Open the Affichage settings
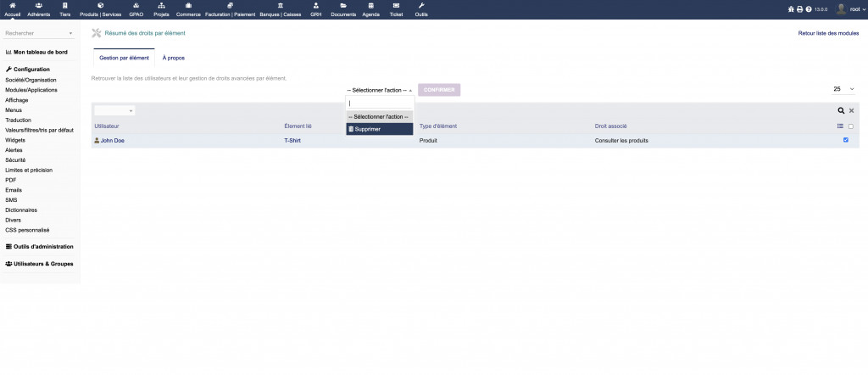This screenshot has height=375, width=868. 17,100
